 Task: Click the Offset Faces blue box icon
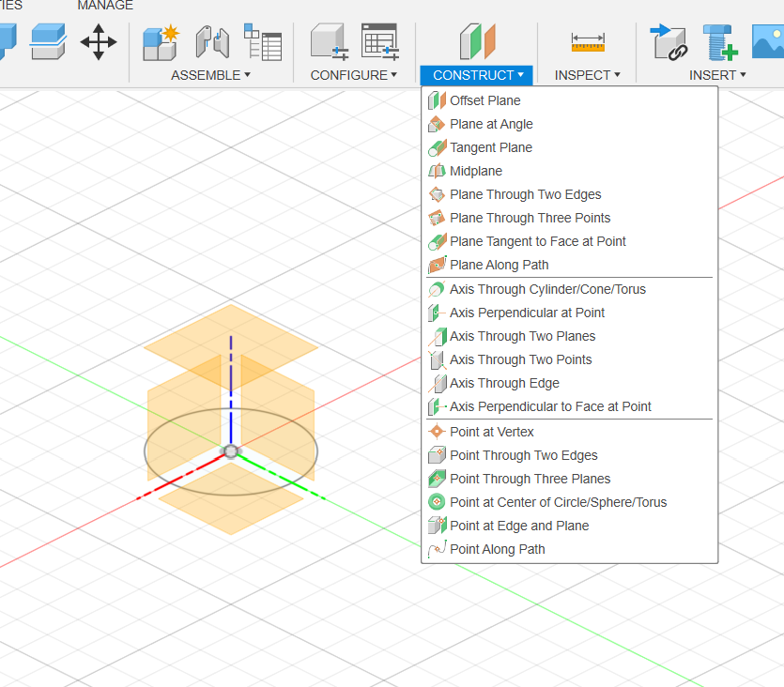coord(48,42)
